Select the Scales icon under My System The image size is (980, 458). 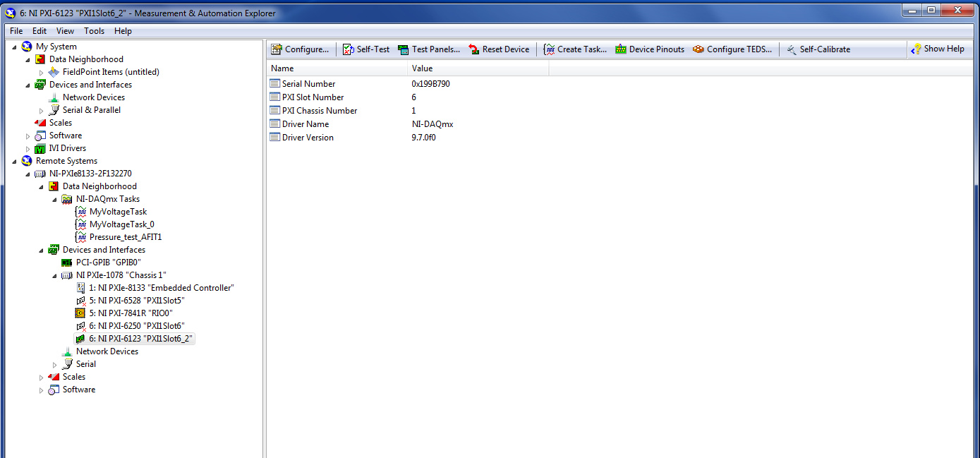click(x=40, y=123)
